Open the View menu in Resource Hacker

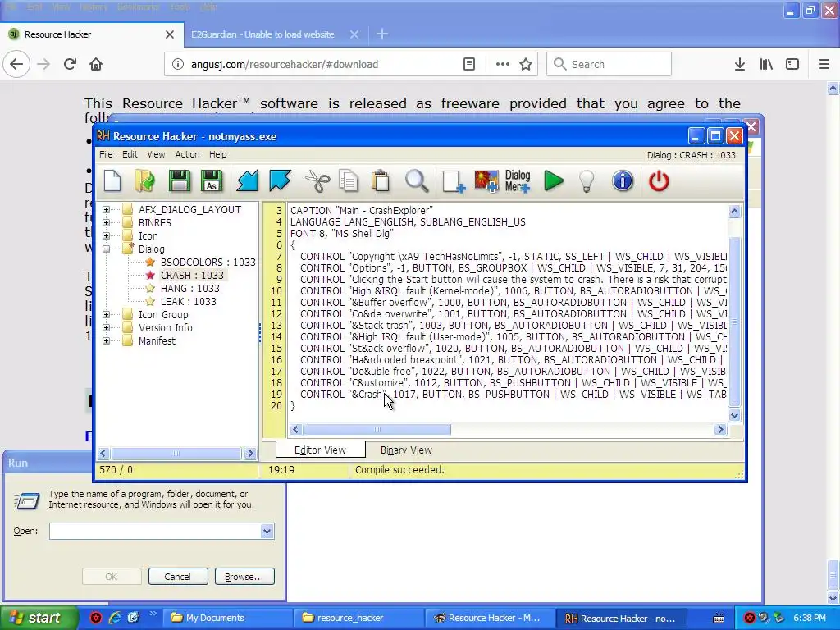156,154
